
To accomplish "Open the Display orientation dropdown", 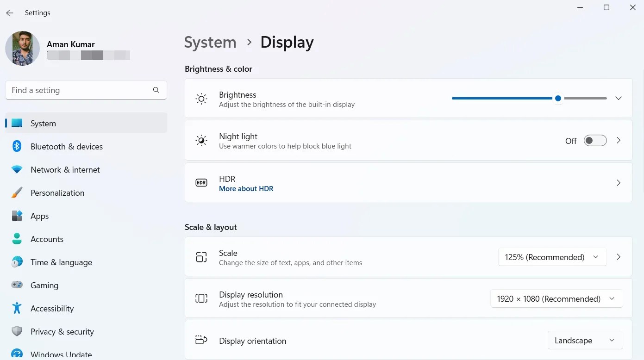I will click(x=585, y=340).
